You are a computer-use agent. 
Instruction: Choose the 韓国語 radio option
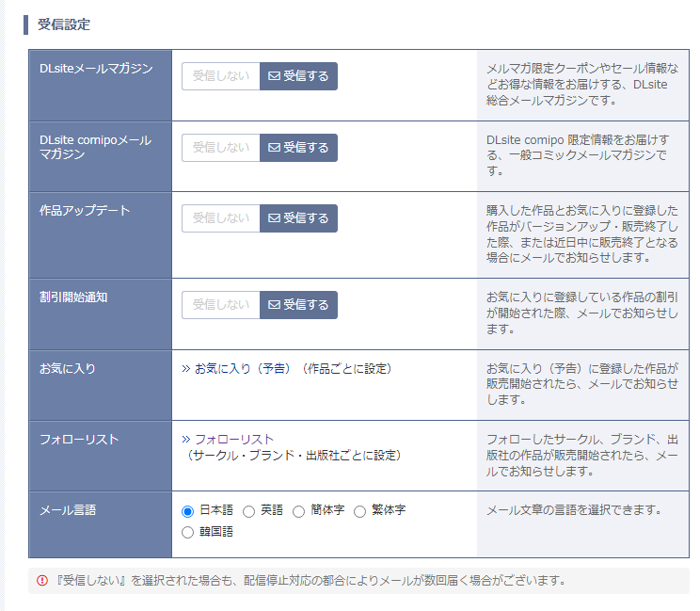pyautogui.click(x=188, y=533)
